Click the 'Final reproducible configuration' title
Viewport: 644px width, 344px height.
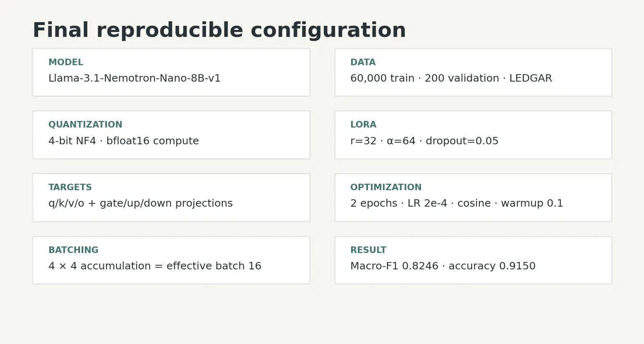click(x=219, y=30)
